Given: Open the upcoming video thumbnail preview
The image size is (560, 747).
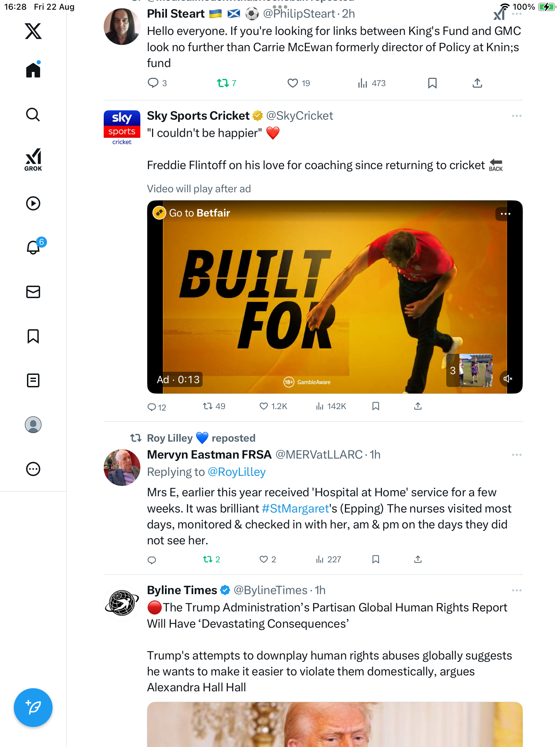Looking at the screenshot, I should point(476,370).
